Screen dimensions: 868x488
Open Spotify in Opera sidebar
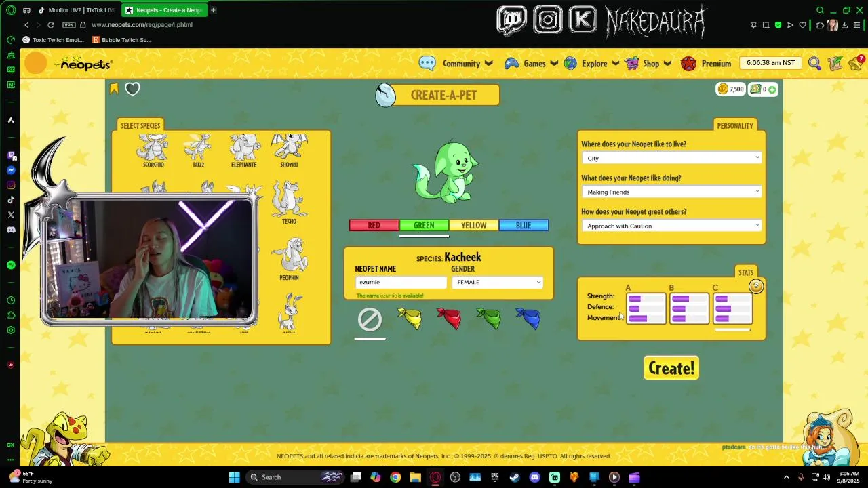[x=11, y=265]
